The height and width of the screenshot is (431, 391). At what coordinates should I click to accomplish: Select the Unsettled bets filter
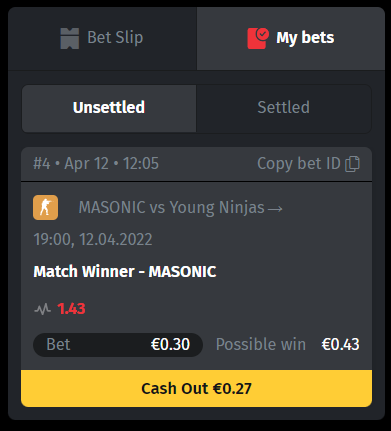click(x=109, y=108)
